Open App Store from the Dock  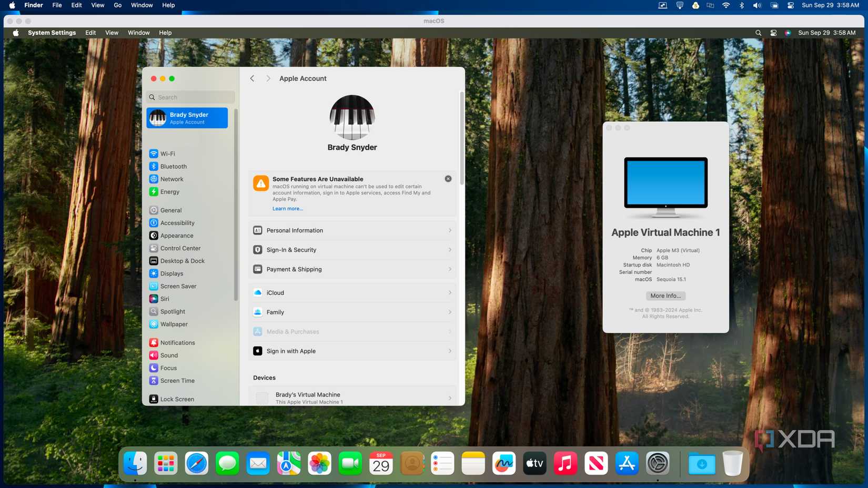tap(627, 463)
